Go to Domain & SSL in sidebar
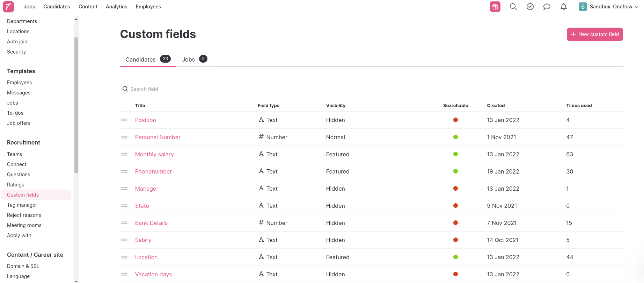This screenshot has width=644, height=283. (23, 266)
